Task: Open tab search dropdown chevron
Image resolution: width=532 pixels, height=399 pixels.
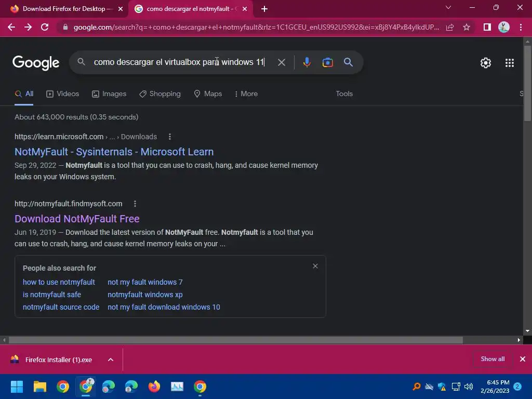Action: 448,7
